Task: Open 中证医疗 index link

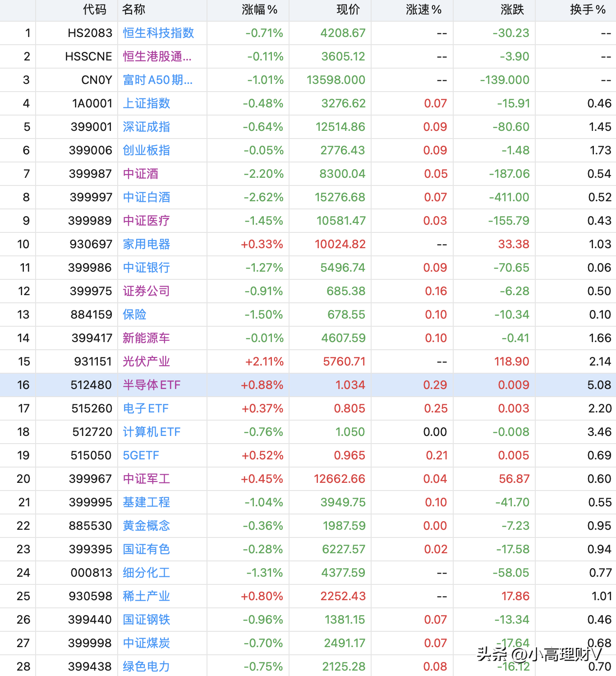Action: click(147, 221)
